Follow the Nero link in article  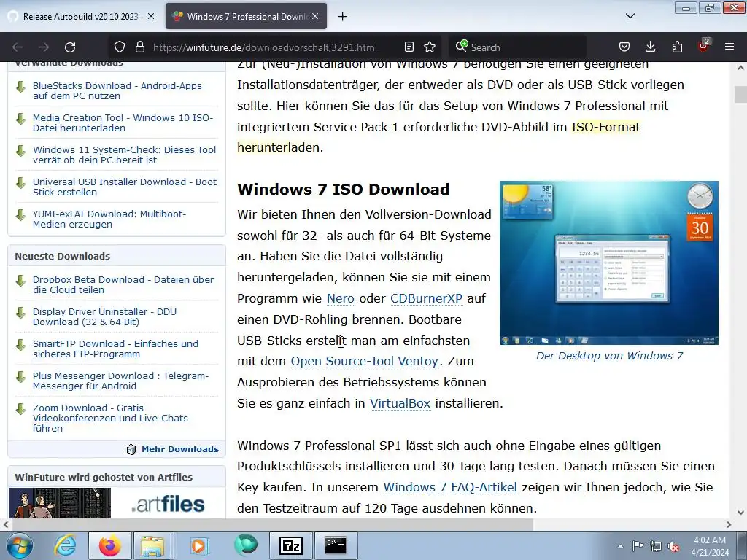pos(341,298)
